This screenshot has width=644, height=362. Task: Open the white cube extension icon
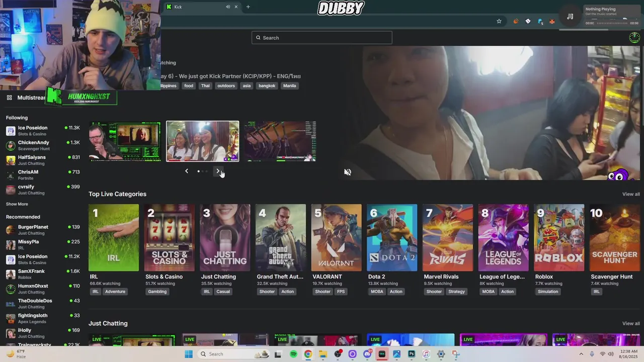point(528,21)
